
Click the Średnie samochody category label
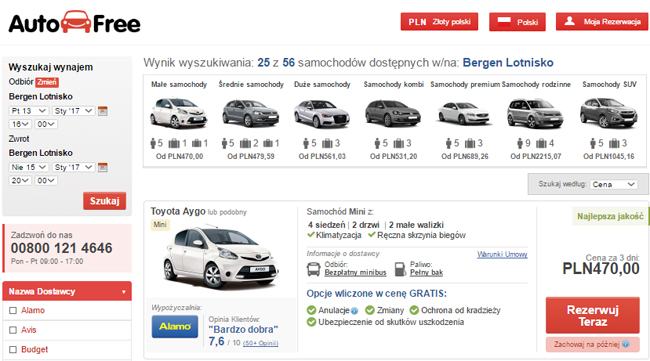tap(251, 85)
